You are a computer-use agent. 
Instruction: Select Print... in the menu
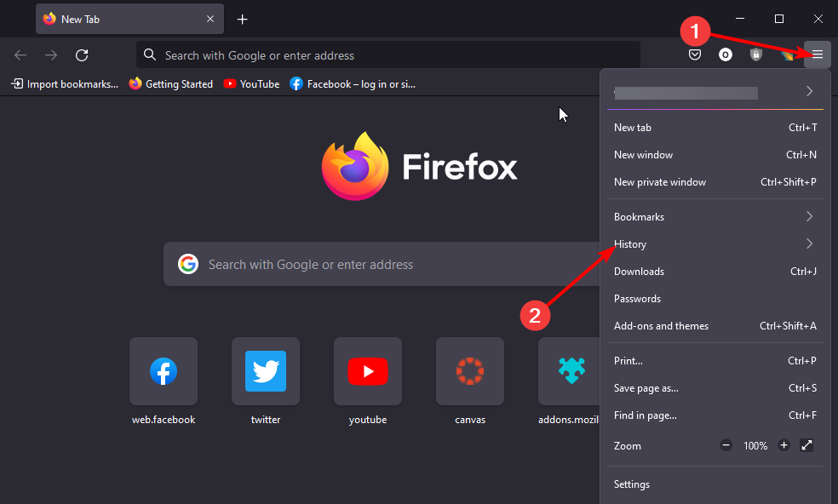pos(715,361)
